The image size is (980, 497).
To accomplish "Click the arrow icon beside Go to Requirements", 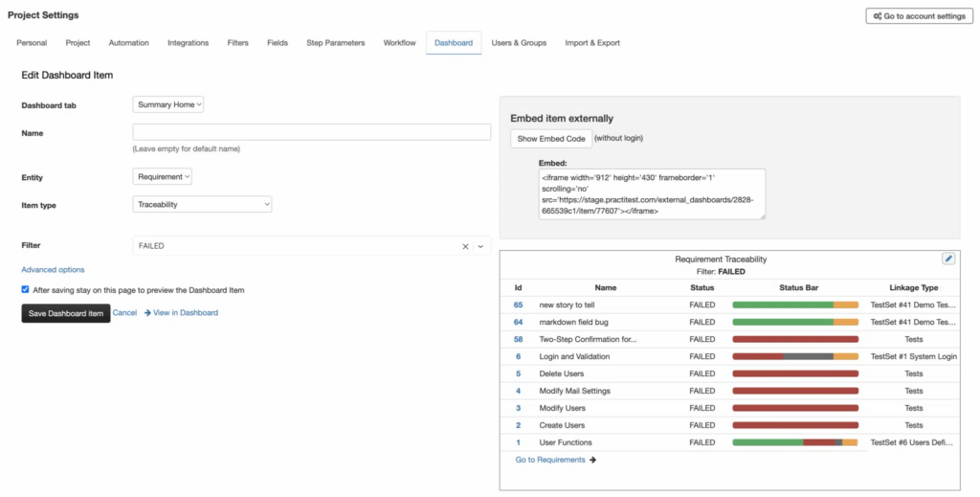I will tap(593, 460).
